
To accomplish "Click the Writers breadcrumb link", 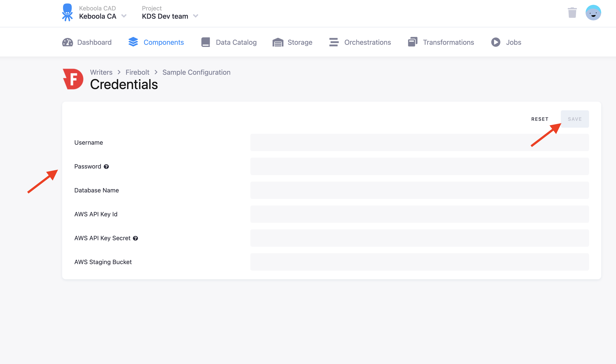I will tap(101, 72).
